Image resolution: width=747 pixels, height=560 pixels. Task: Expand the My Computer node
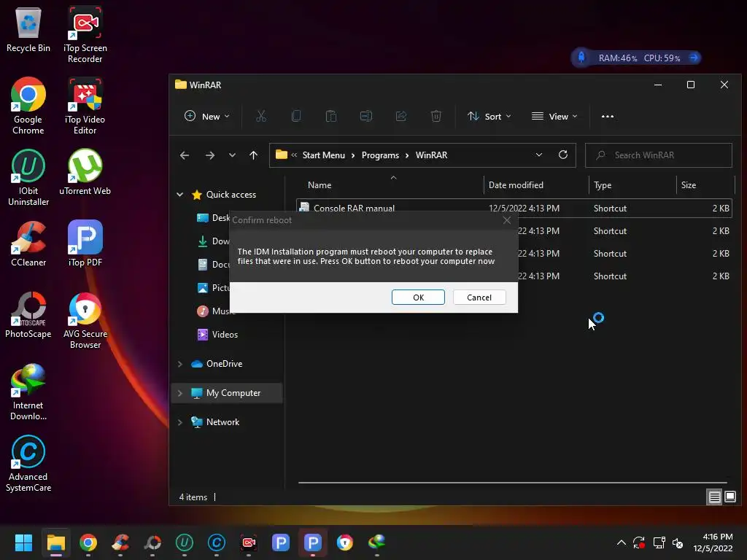click(180, 393)
